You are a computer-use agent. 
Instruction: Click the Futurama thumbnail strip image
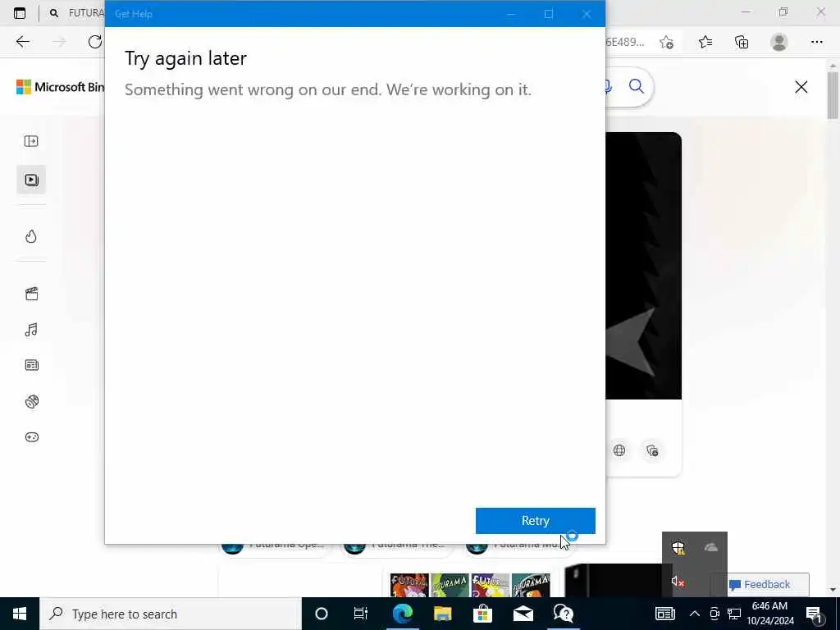pos(470,585)
